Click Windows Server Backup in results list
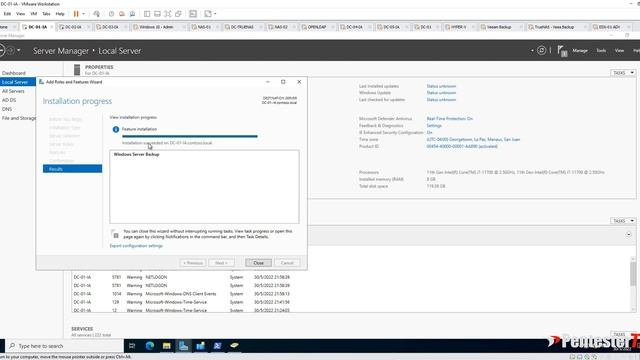Viewport: 640px width, 360px height. [x=136, y=154]
